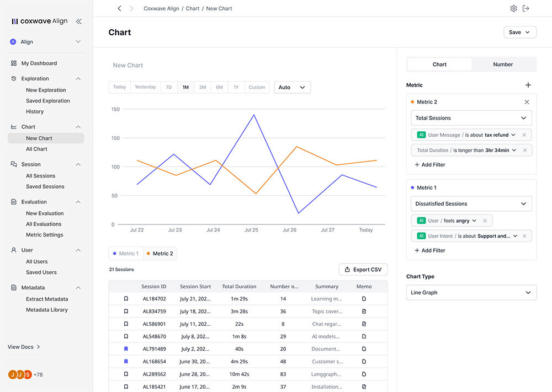The width and height of the screenshot is (552, 392).
Task: Switch to the Number tab
Action: [502, 65]
